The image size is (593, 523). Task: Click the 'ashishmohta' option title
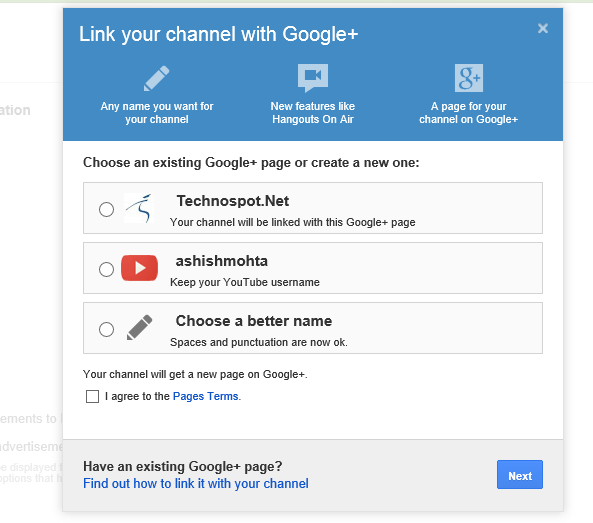click(x=222, y=261)
